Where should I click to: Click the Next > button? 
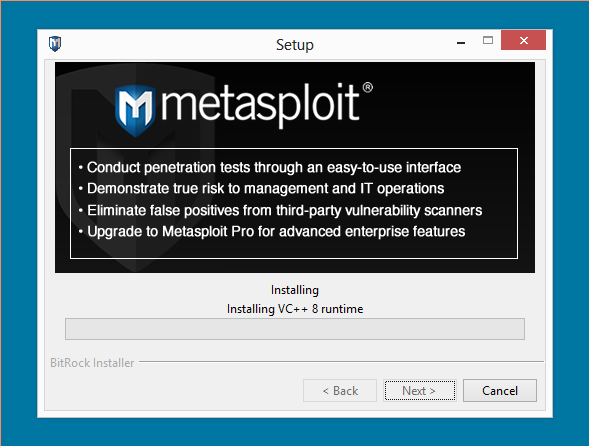[420, 391]
